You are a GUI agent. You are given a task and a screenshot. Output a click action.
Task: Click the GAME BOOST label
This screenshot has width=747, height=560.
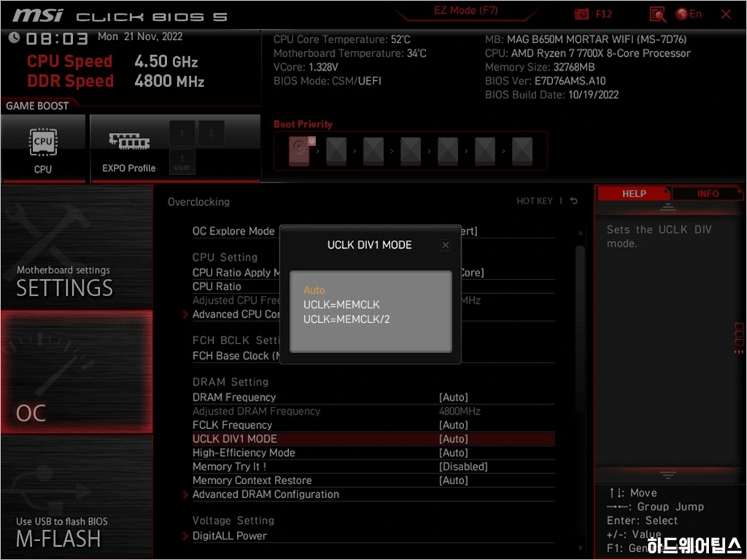tap(37, 106)
